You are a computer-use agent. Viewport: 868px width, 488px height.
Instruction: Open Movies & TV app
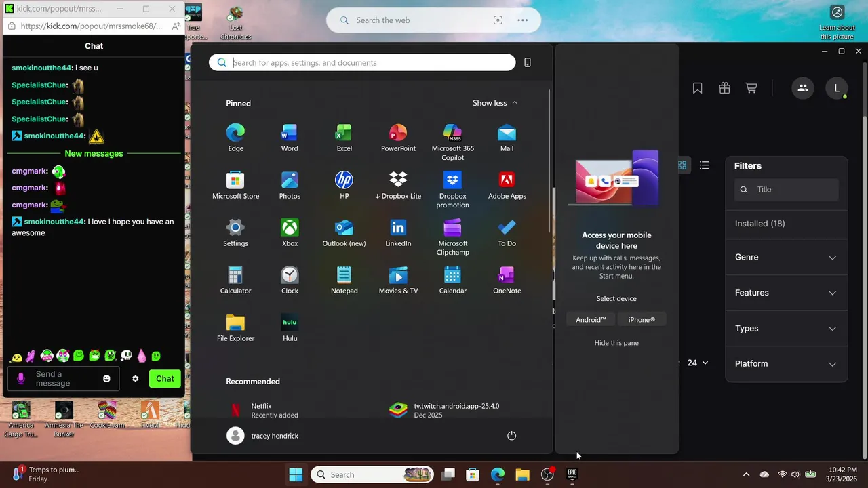(x=398, y=280)
